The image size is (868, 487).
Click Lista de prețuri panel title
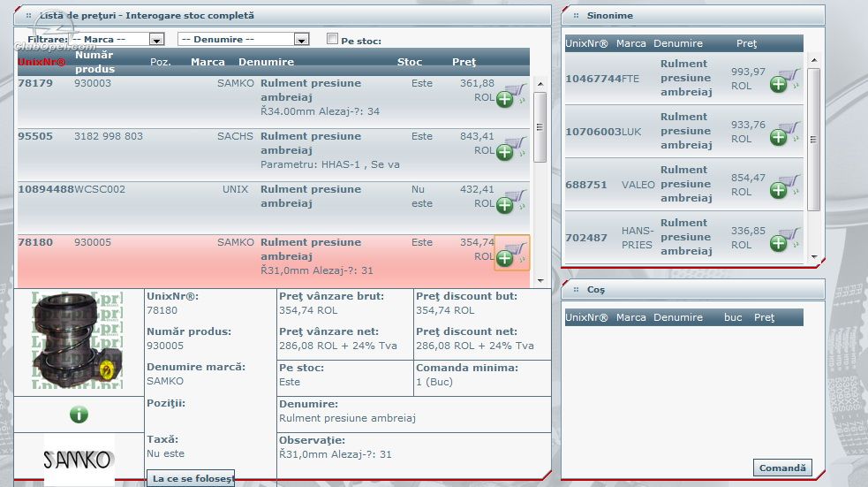click(147, 16)
